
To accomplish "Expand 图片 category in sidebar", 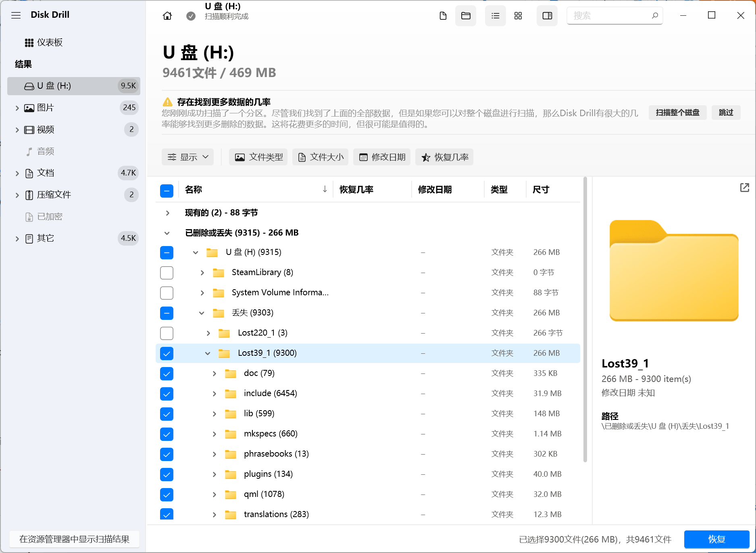I will (17, 108).
